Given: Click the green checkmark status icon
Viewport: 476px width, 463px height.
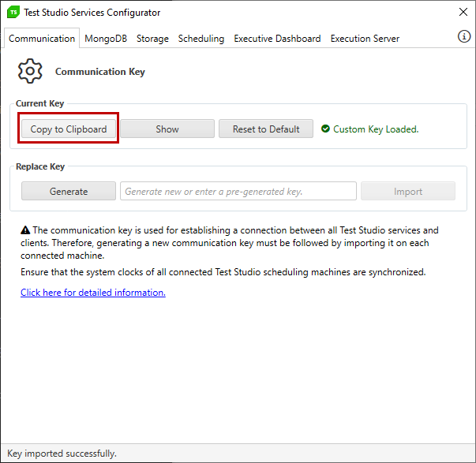Looking at the screenshot, I should [x=325, y=129].
